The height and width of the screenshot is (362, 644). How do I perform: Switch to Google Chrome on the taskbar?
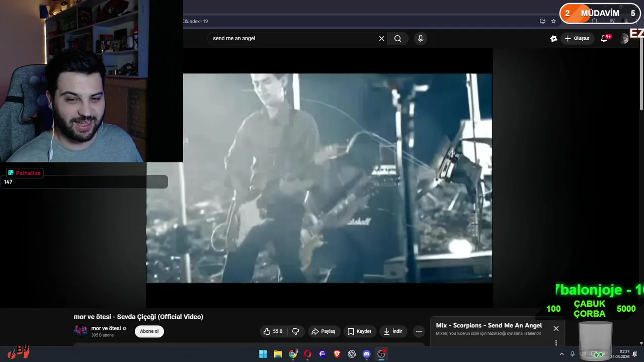(x=293, y=354)
